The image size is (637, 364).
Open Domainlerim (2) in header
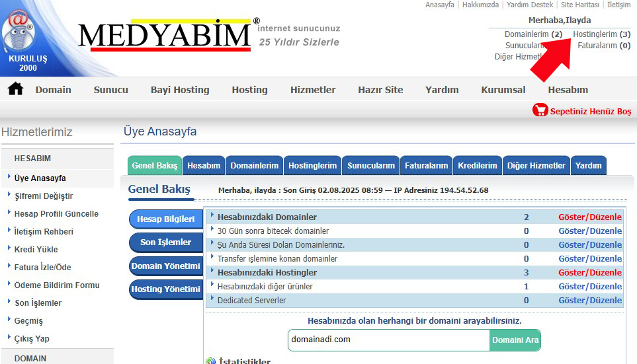(533, 34)
